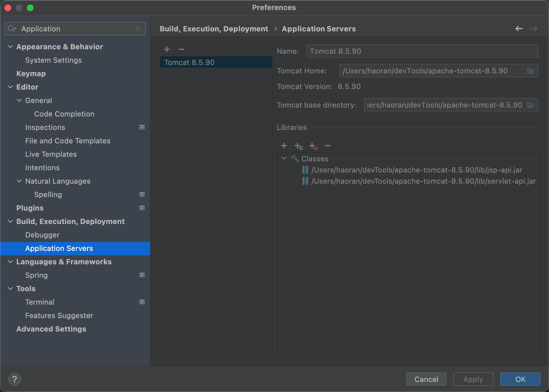The image size is (549, 392).
Task: Select the servlet-api.jar library path
Action: [424, 181]
